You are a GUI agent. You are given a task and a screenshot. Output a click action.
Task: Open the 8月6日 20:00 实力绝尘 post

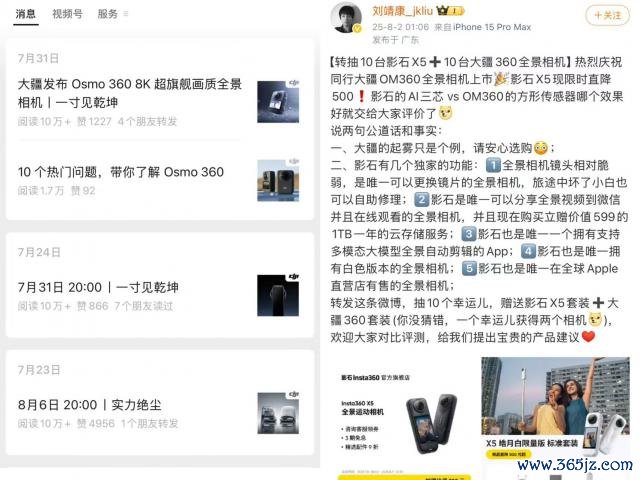pyautogui.click(x=89, y=405)
